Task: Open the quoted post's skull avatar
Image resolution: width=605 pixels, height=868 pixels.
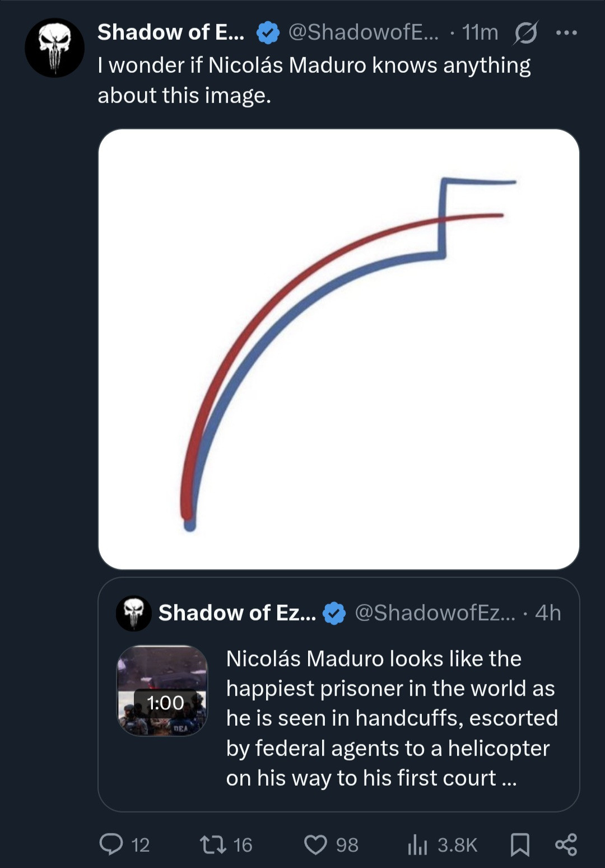Action: coord(133,613)
